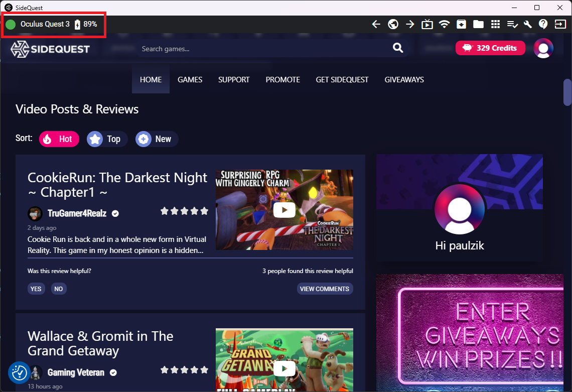
Task: Minimize the SideQuest window
Action: click(x=514, y=8)
